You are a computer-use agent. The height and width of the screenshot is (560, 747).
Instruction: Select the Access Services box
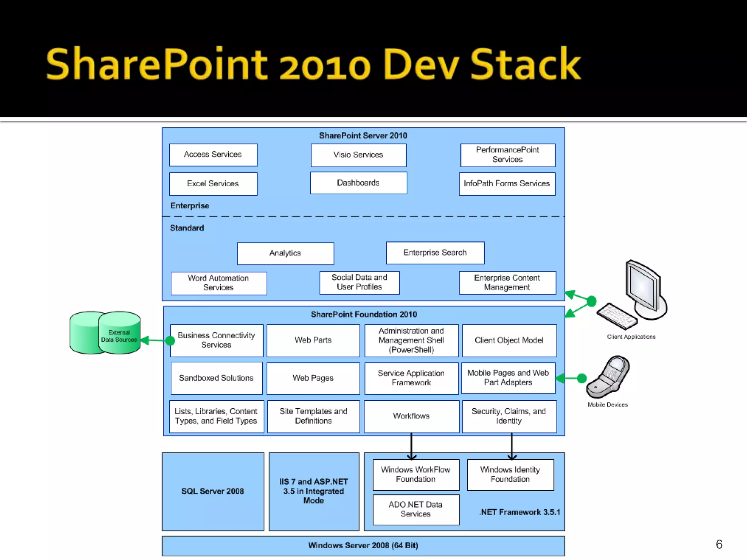pyautogui.click(x=213, y=155)
